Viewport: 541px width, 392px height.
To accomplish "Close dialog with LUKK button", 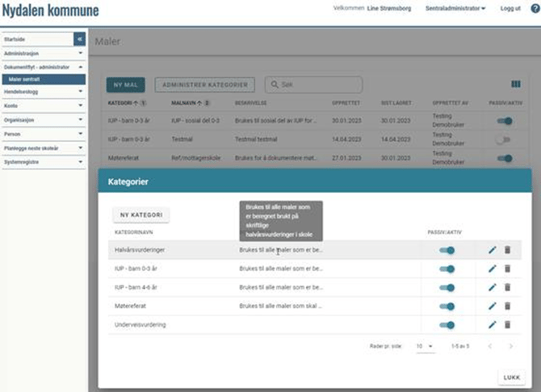I will (x=511, y=377).
